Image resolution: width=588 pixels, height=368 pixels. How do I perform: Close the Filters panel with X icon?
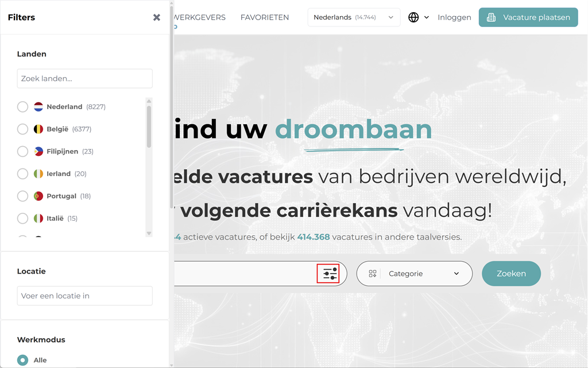pyautogui.click(x=157, y=17)
